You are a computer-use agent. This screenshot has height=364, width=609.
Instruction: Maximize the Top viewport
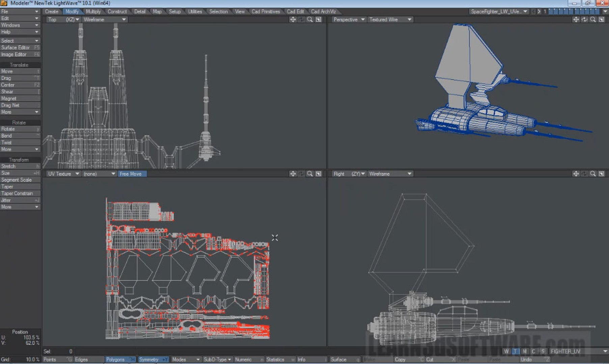pos(319,20)
